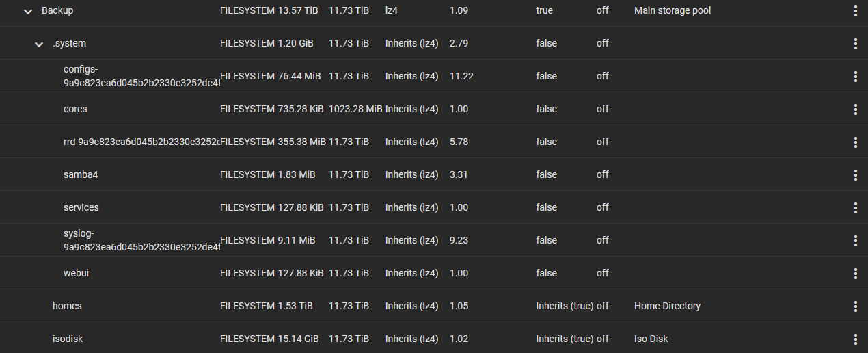Open actions menu for rrd dataset row
The image size is (868, 353).
pos(855,142)
